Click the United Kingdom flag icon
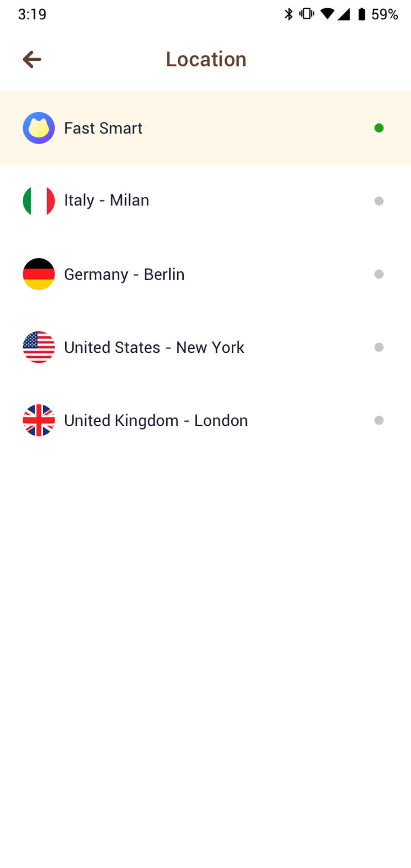The width and height of the screenshot is (411, 868). (x=39, y=420)
